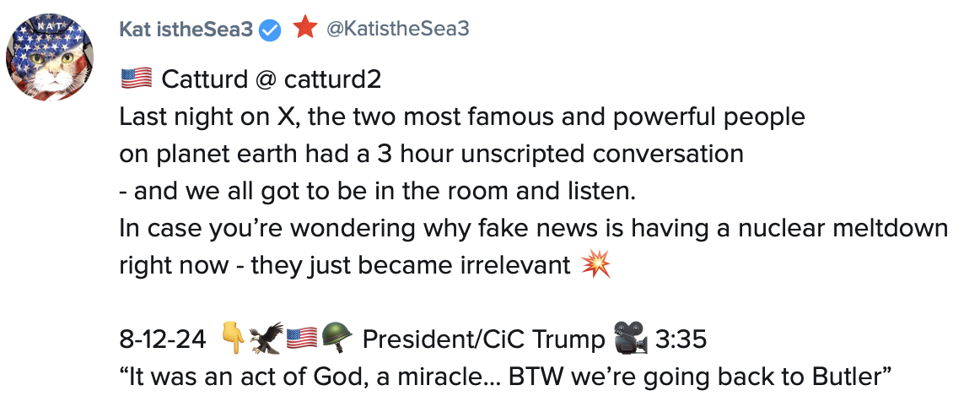Click the Catturd @ catturd2 text
This screenshot has height=407, width=980.
(271, 80)
